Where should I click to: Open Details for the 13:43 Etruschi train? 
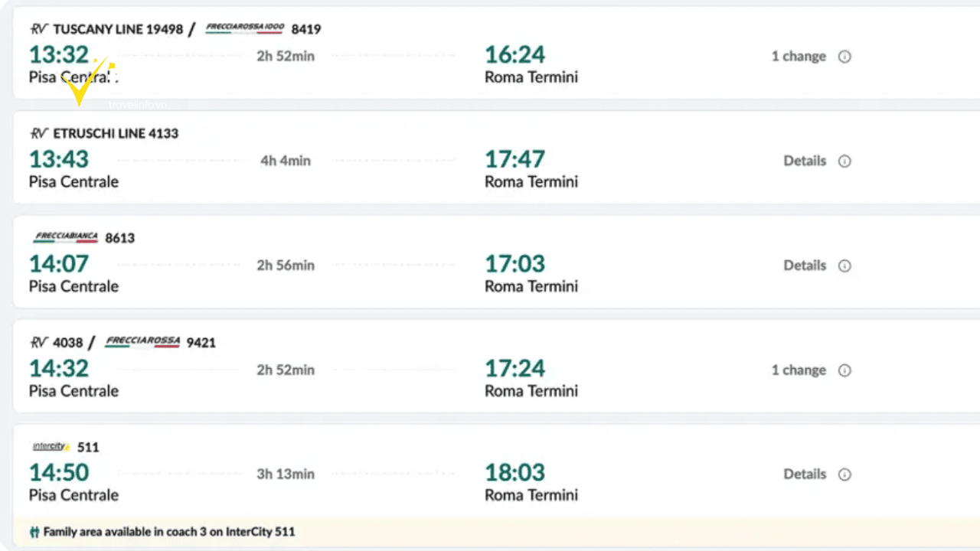coord(805,161)
